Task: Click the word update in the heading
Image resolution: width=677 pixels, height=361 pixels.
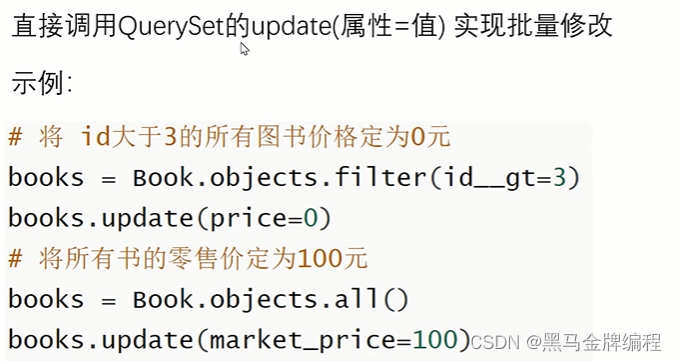Action: coord(291,27)
